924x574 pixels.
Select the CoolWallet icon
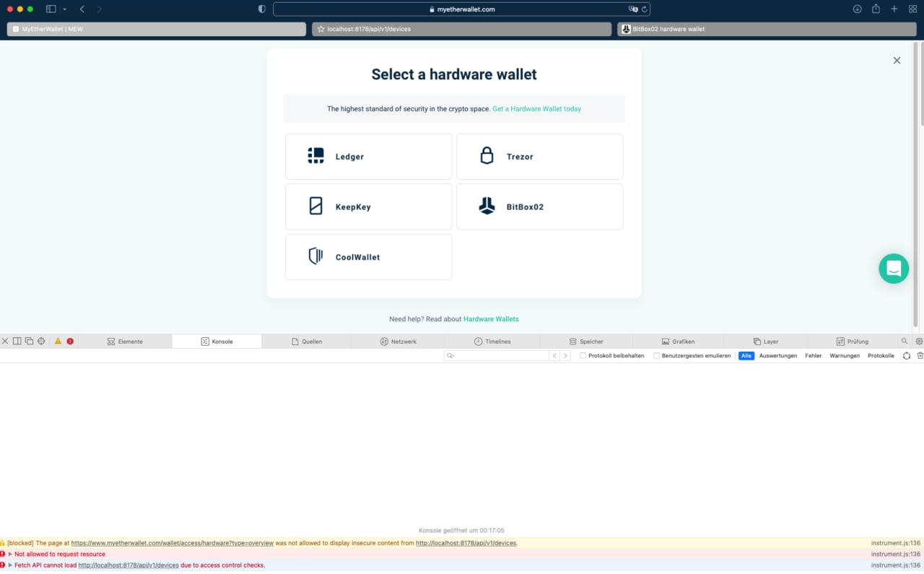point(315,256)
